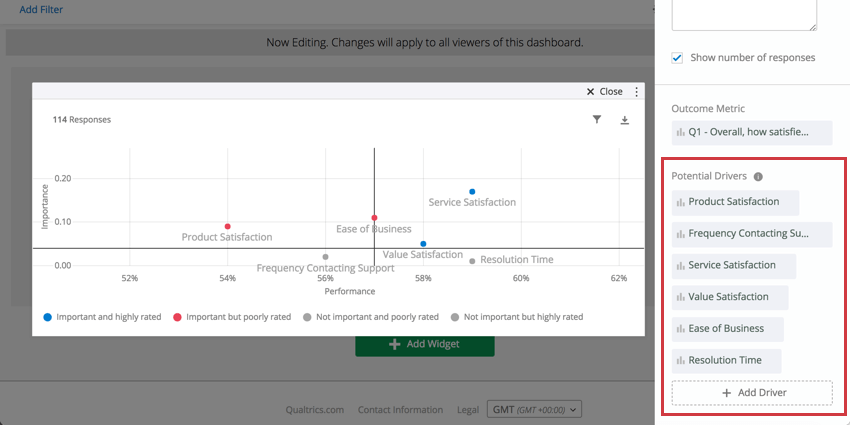This screenshot has width=850, height=425.
Task: Click the download icon in widget
Action: coord(625,120)
